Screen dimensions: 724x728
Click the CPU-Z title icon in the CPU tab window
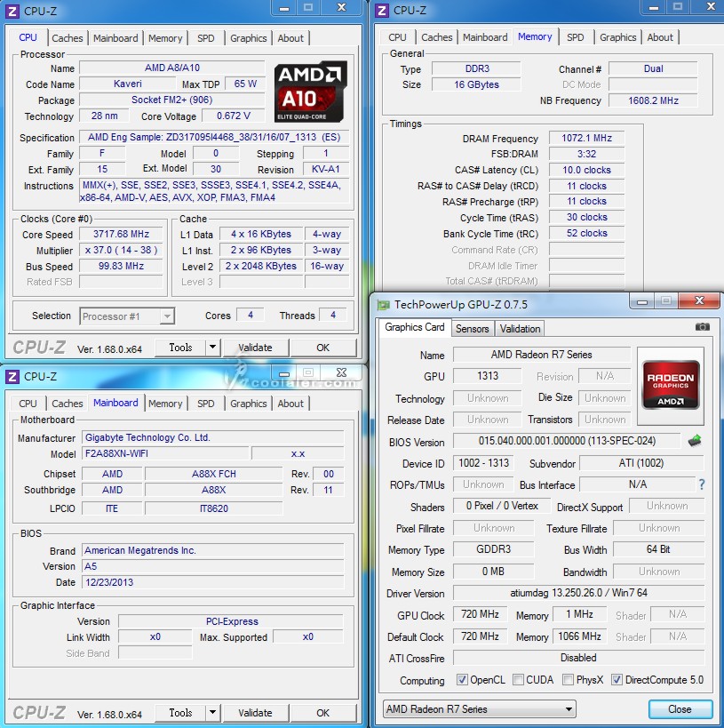pos(12,11)
